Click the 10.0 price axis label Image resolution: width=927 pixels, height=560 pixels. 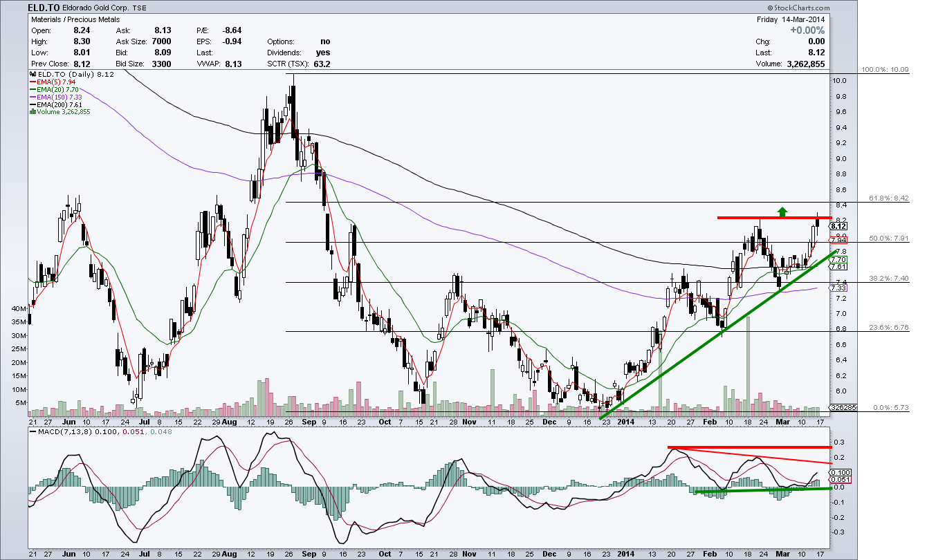pos(839,81)
